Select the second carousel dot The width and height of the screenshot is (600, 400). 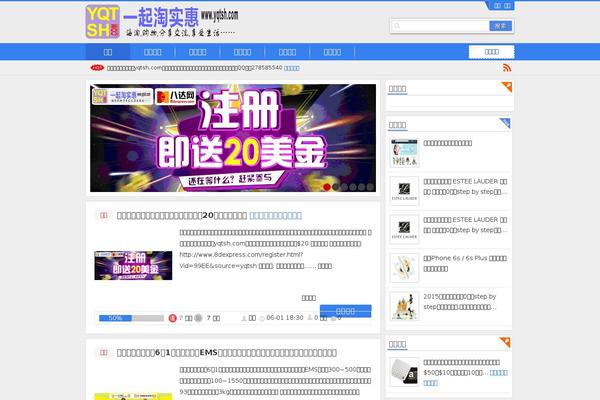336,187
